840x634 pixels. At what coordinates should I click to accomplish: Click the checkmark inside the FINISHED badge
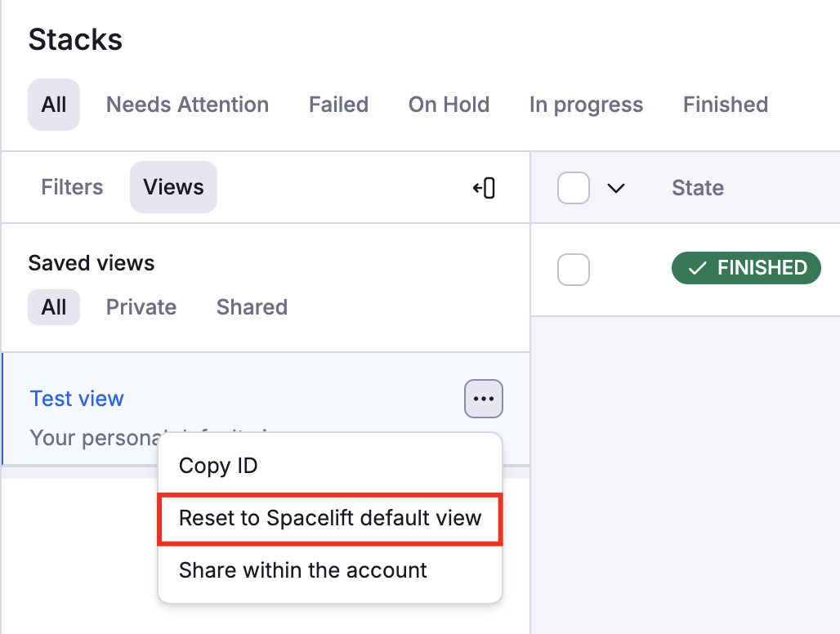[x=697, y=267]
